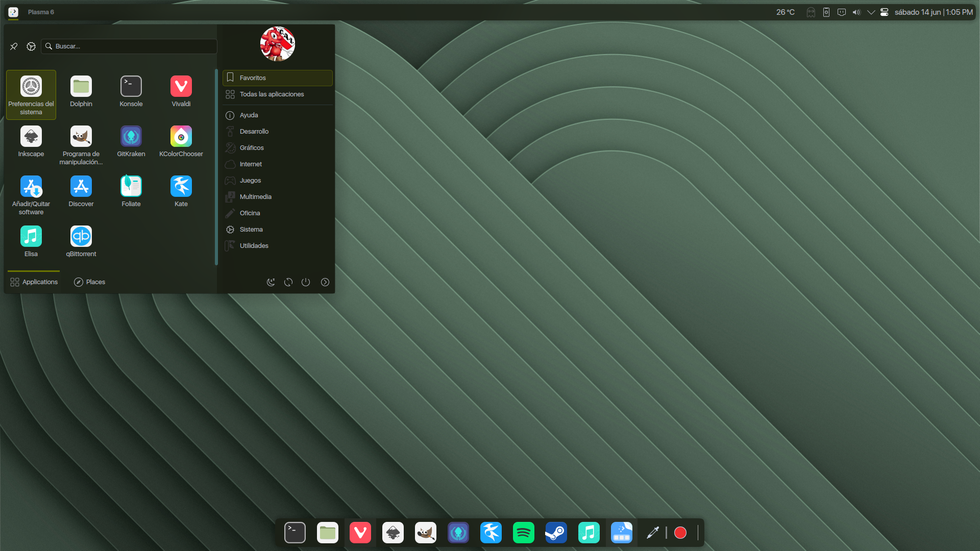Open the Ayuda category

click(x=278, y=115)
